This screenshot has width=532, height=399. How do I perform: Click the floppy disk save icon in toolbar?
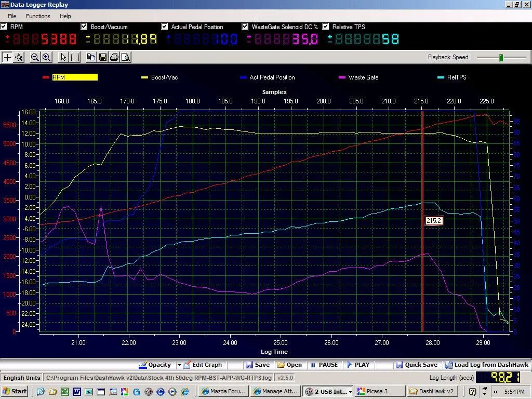click(x=102, y=57)
